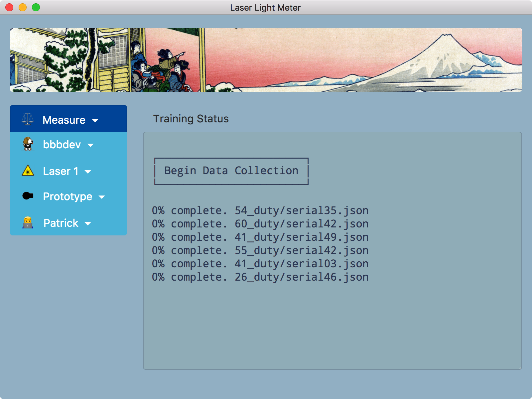Select the Measure menu item
532x399 pixels.
click(x=68, y=119)
